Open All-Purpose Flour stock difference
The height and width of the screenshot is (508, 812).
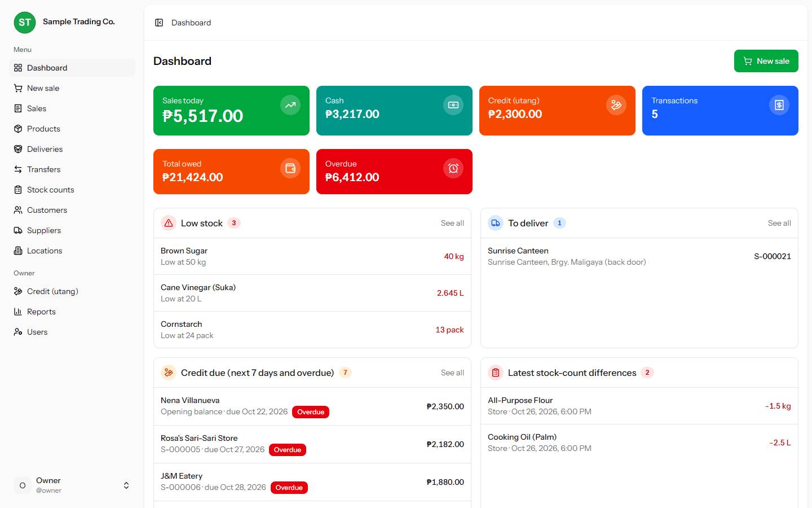tap(639, 406)
